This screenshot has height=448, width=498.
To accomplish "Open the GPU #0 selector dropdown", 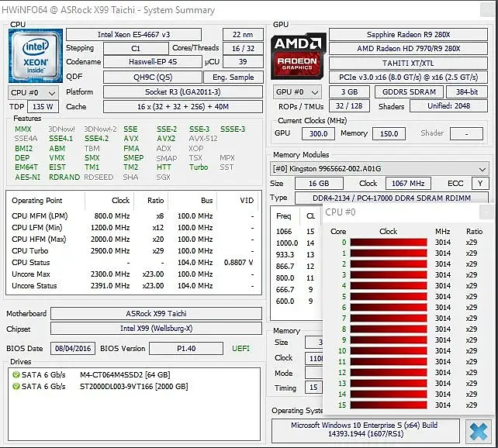I will (x=297, y=92).
